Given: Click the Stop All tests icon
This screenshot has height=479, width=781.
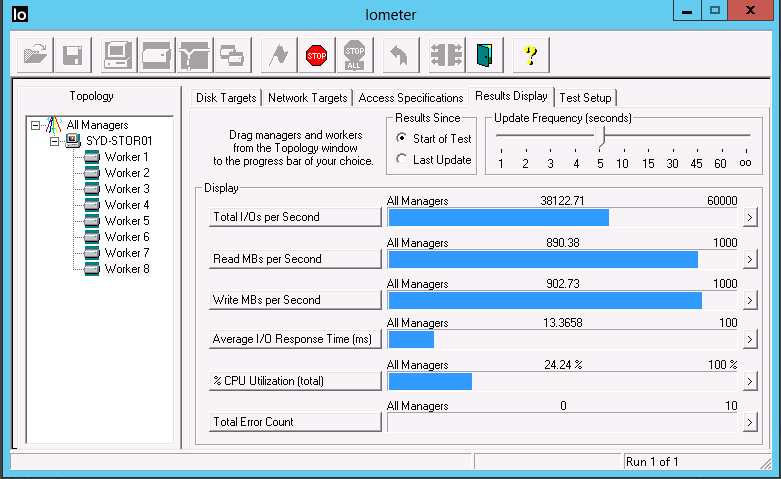Looking at the screenshot, I should tap(355, 55).
